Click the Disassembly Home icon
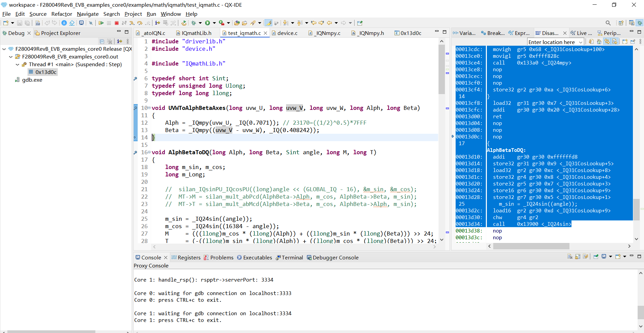 [599, 42]
